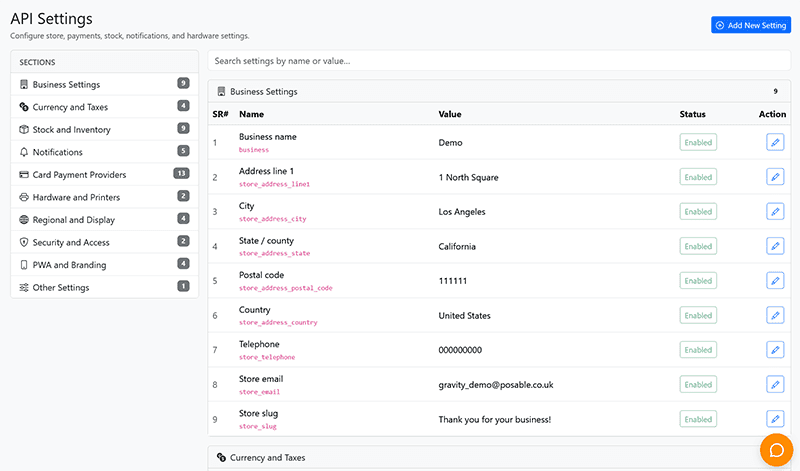
Task: Go to PWA and Branding section
Action: (105, 265)
